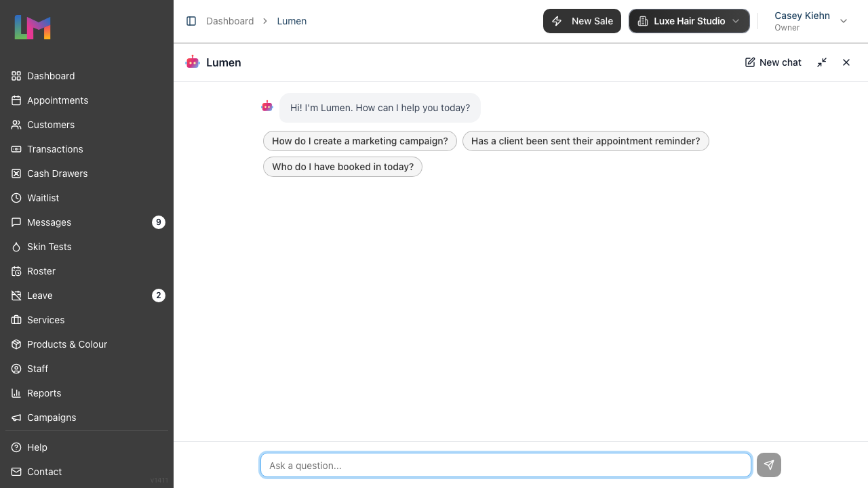Viewport: 868px width, 488px height.
Task: Click the Lumen robot icon in header
Action: coord(193,62)
